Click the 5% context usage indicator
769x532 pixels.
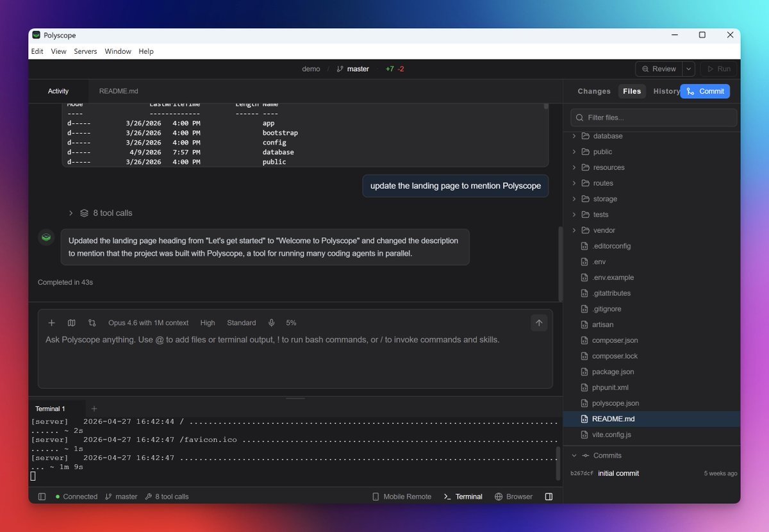[x=291, y=323]
